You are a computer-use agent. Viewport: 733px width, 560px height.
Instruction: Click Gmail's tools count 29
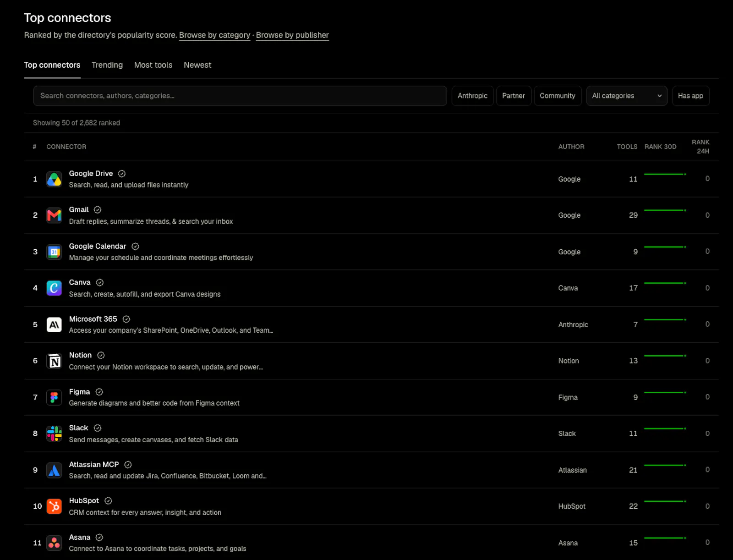pyautogui.click(x=633, y=215)
